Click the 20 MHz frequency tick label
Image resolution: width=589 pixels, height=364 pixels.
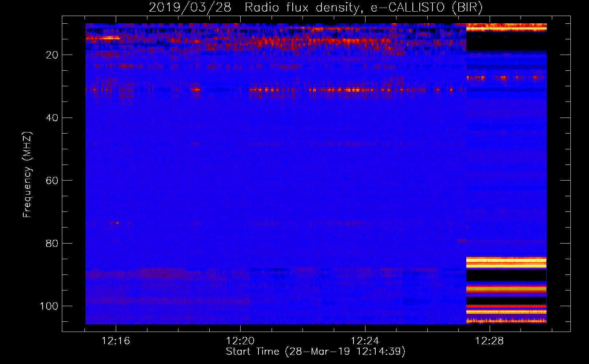coord(52,55)
